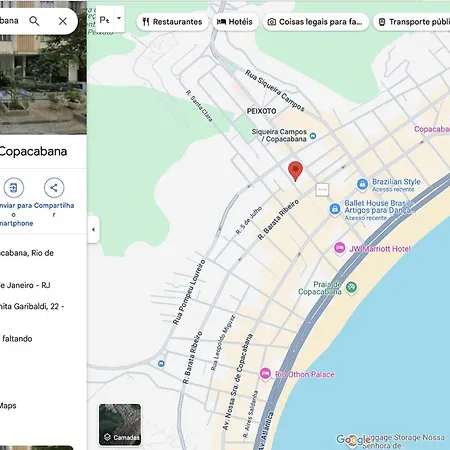Select the Transporte público chip
450x450 pixels.
coord(412,22)
